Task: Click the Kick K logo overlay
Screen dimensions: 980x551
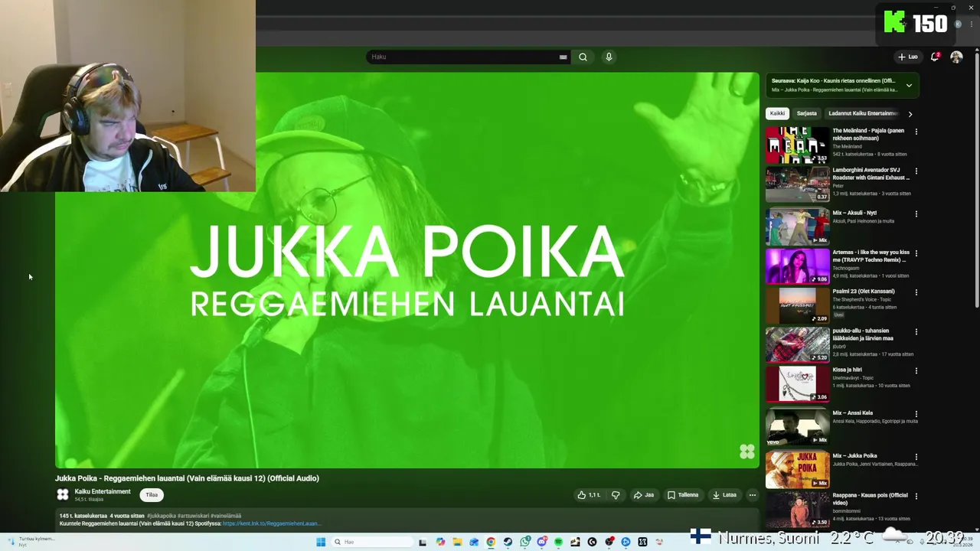Action: [x=894, y=23]
